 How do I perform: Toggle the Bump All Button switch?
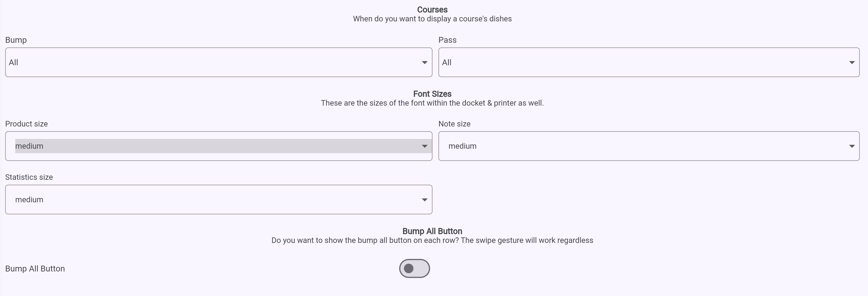click(414, 268)
